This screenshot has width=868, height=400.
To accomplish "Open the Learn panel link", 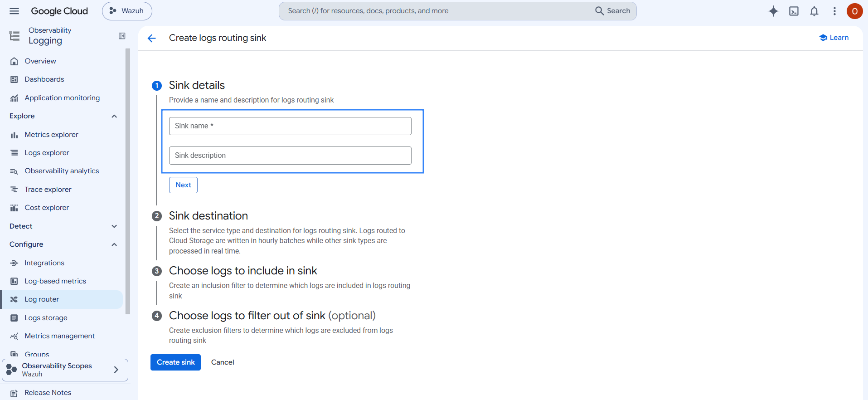I will 834,38.
